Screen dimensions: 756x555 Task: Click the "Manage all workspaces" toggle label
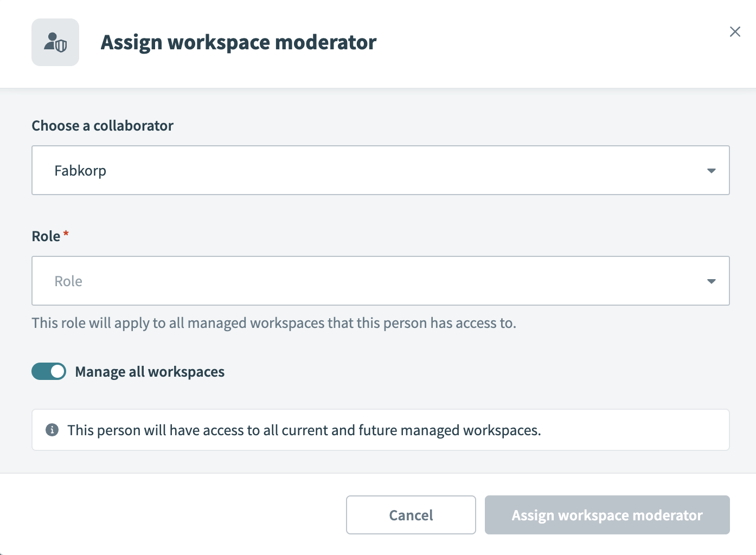click(x=150, y=372)
